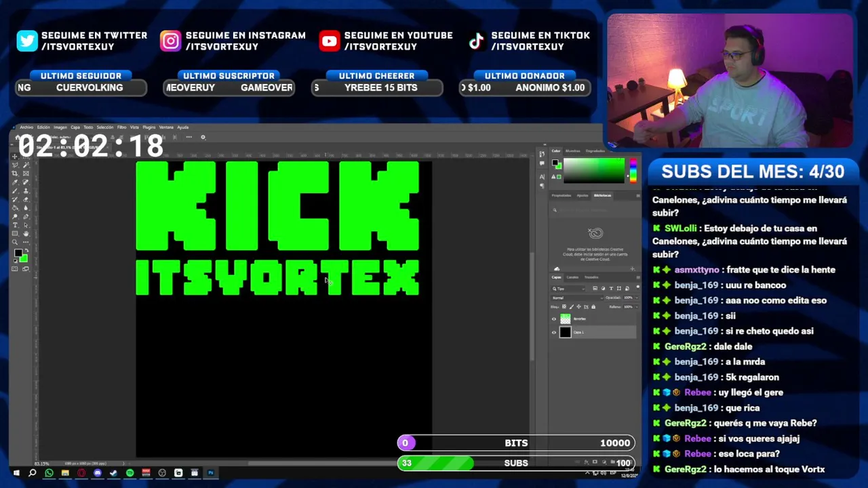
Task: Click the rainbow hue slider in Color panel
Action: [633, 171]
